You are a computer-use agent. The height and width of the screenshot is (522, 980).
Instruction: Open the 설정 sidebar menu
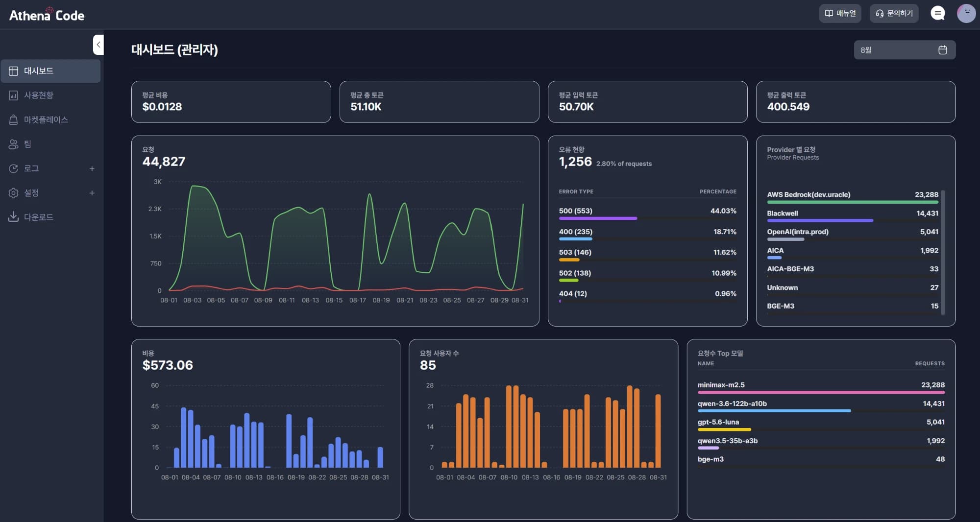[x=51, y=193]
